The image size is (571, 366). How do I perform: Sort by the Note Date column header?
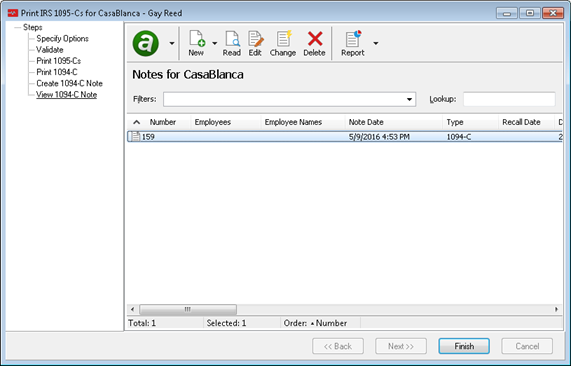(366, 122)
